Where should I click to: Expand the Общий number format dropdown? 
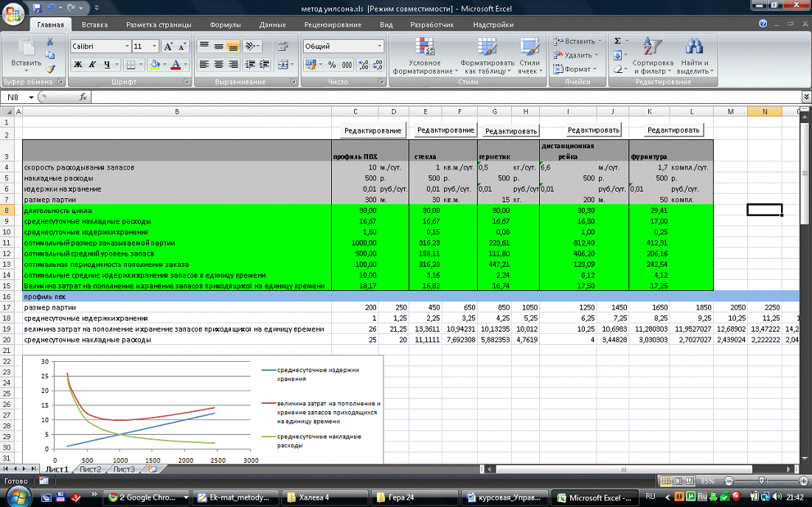380,46
